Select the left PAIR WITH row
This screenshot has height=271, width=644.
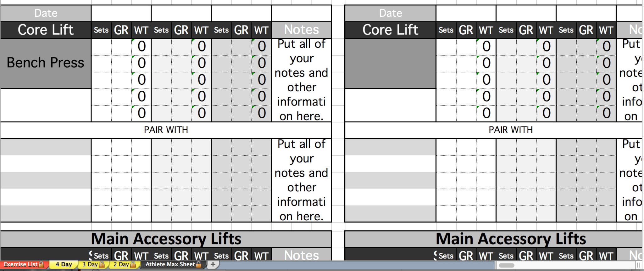(166, 130)
